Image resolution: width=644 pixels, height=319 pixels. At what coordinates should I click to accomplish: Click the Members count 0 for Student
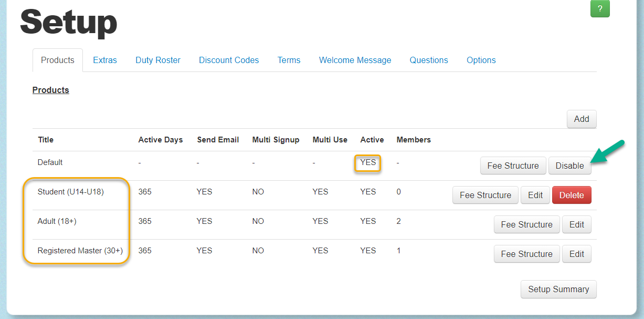[399, 192]
